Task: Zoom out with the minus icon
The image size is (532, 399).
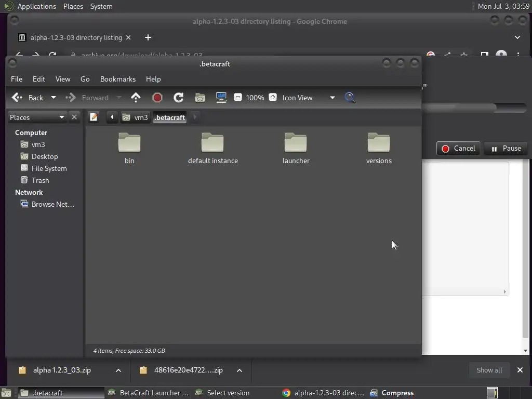Action: tap(238, 97)
